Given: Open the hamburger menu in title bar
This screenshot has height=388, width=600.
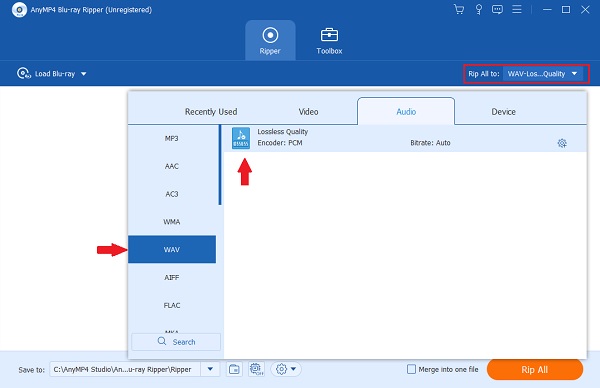Looking at the screenshot, I should point(517,9).
